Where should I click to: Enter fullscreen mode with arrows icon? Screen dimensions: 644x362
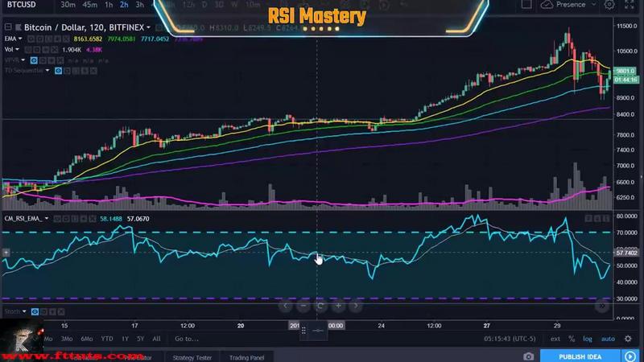(x=630, y=5)
